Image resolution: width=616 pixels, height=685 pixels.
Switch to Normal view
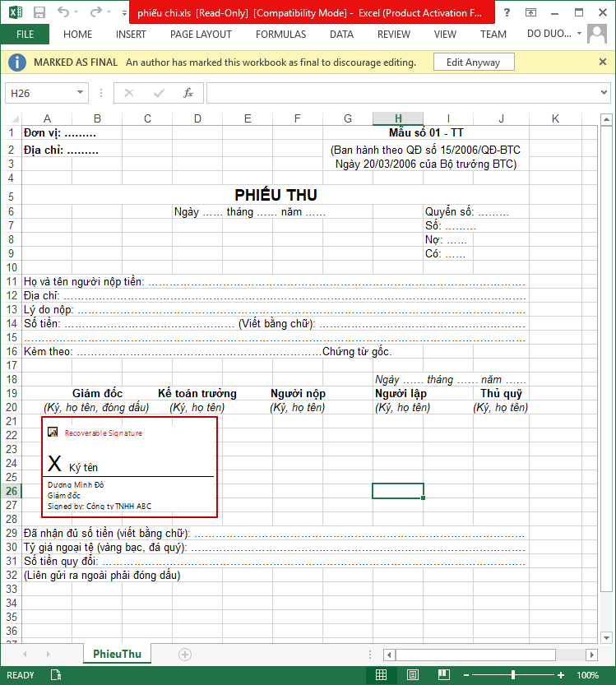pyautogui.click(x=381, y=675)
